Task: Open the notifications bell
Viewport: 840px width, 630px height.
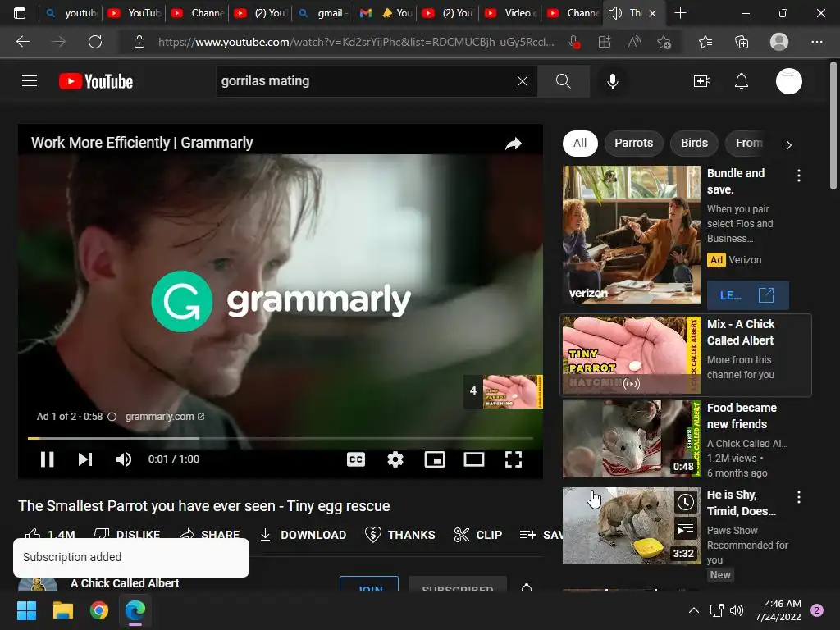Action: pyautogui.click(x=742, y=81)
